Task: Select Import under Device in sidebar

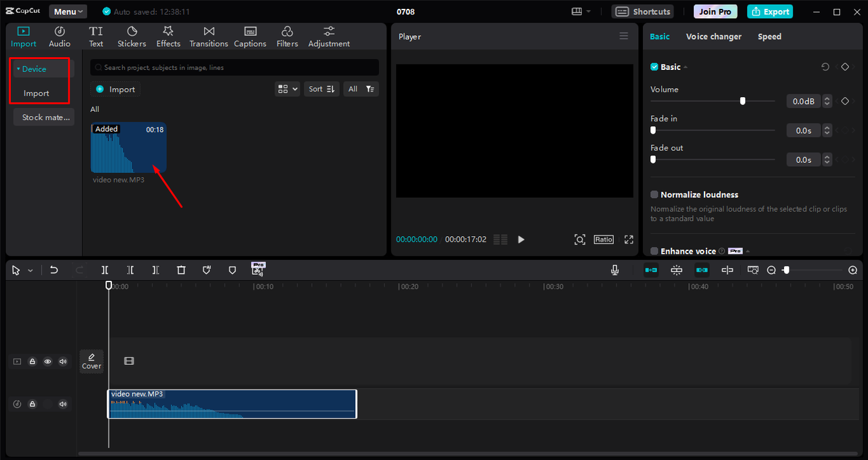Action: pyautogui.click(x=37, y=94)
